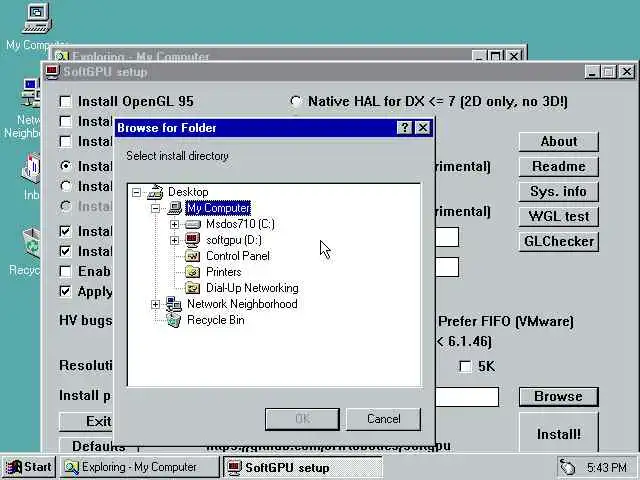640x480 pixels.
Task: Expand the softgpu (D:) node
Action: (174, 240)
